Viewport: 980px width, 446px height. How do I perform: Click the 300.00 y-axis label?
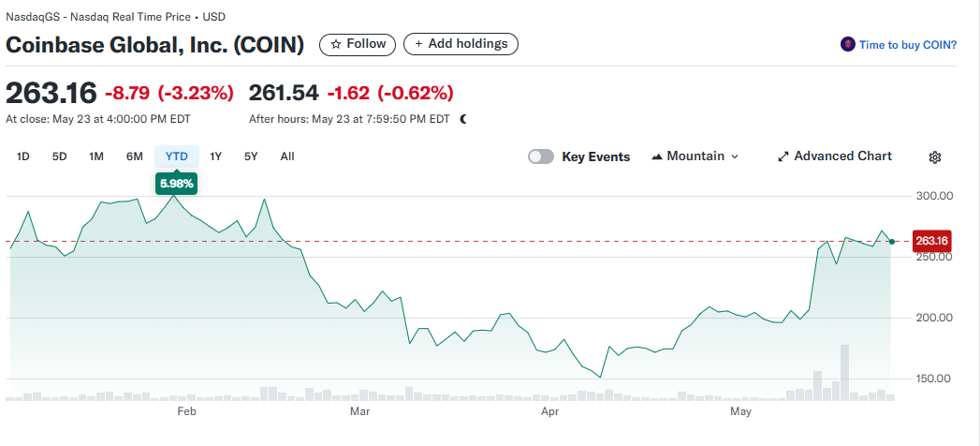933,196
